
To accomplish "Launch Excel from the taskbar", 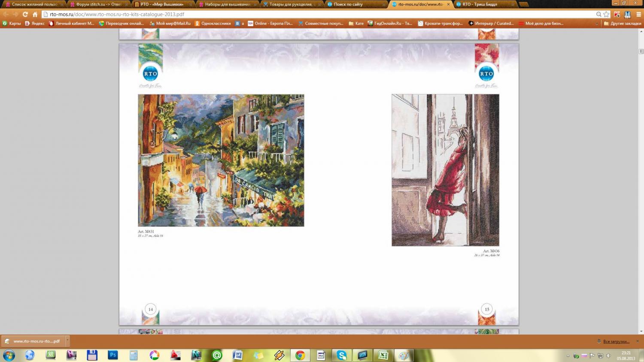I will (383, 355).
